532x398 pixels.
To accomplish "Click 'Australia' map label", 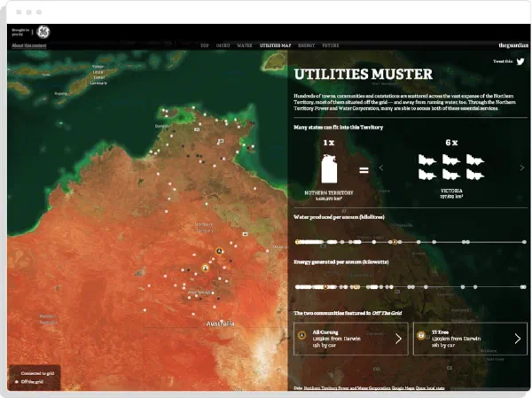I will click(x=220, y=324).
